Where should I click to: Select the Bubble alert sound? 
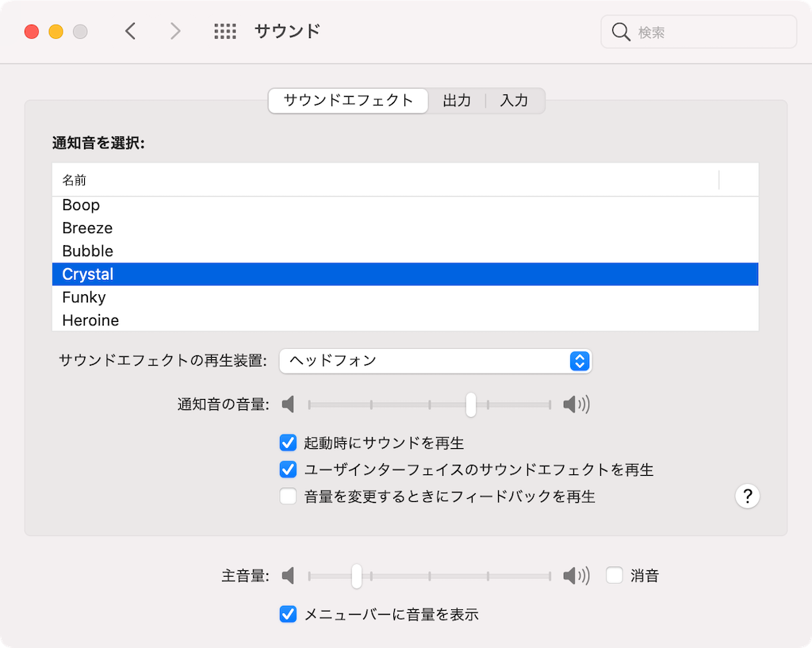point(405,251)
